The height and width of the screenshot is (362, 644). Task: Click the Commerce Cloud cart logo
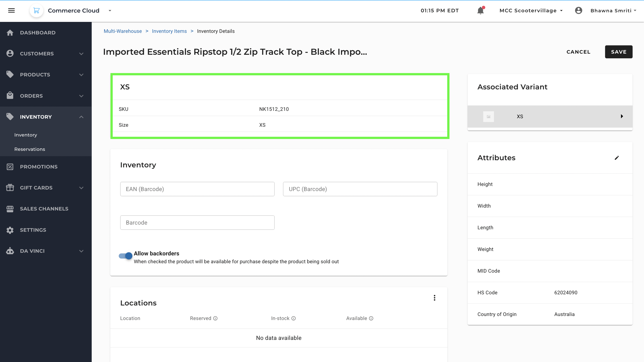(36, 11)
